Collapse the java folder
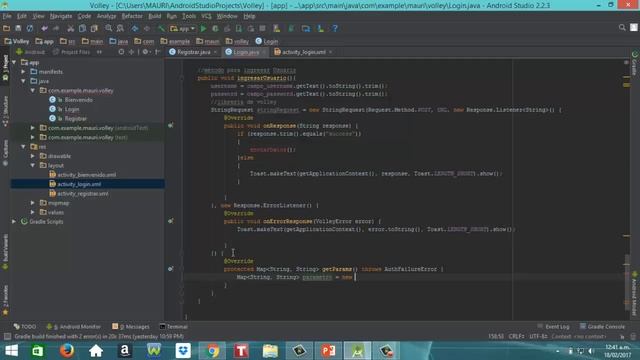The height and width of the screenshot is (360, 640). tap(24, 81)
